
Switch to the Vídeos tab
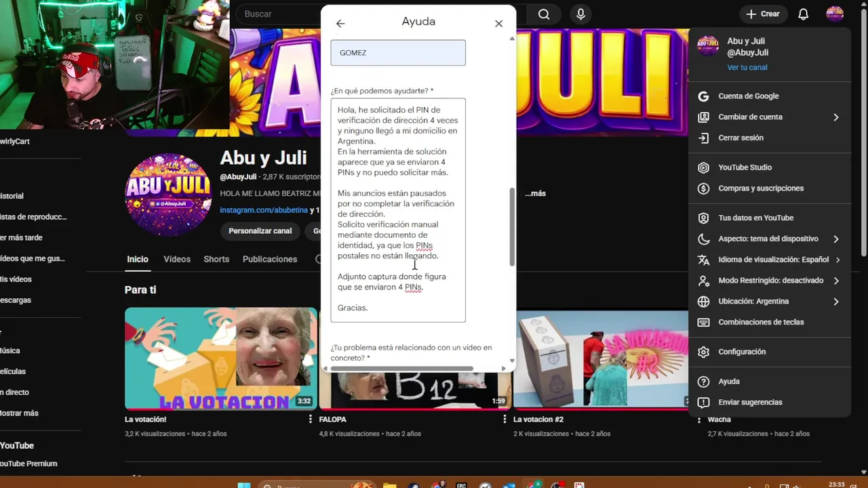point(177,260)
